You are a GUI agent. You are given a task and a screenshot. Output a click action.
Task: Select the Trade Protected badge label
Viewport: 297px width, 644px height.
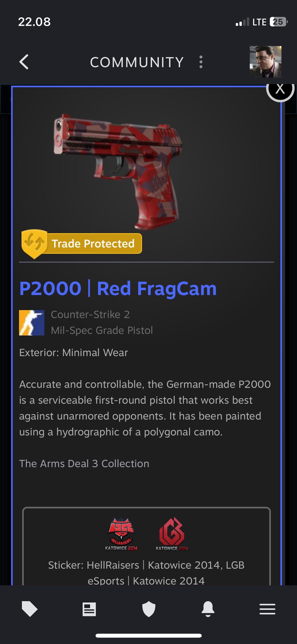pyautogui.click(x=93, y=243)
